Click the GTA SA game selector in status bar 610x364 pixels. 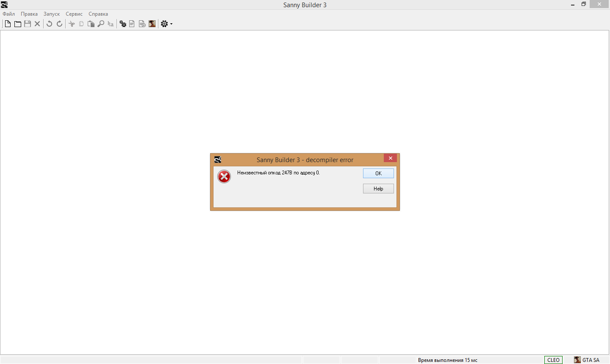(x=587, y=360)
